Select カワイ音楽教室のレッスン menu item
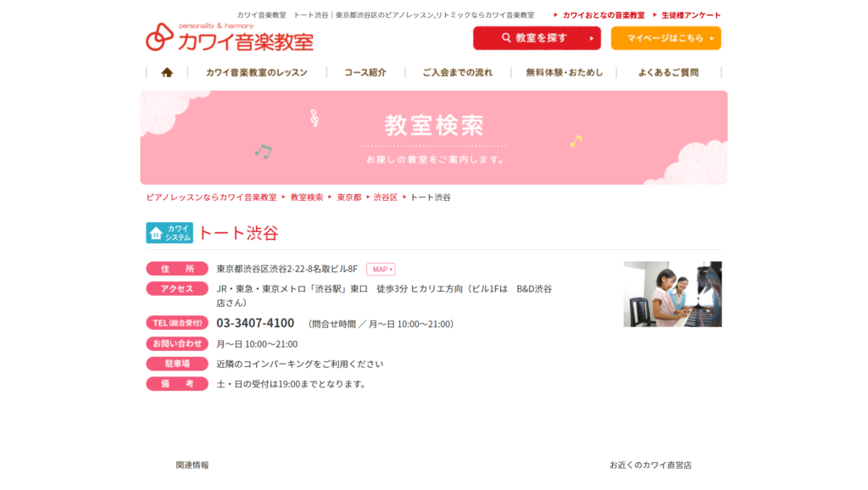Screen dimensions: 868x490 pyautogui.click(x=257, y=73)
